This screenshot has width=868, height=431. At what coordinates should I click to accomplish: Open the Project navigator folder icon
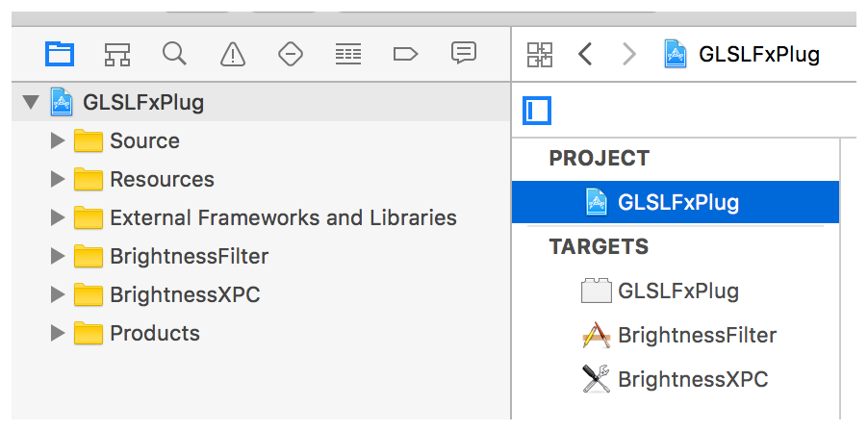pos(60,54)
